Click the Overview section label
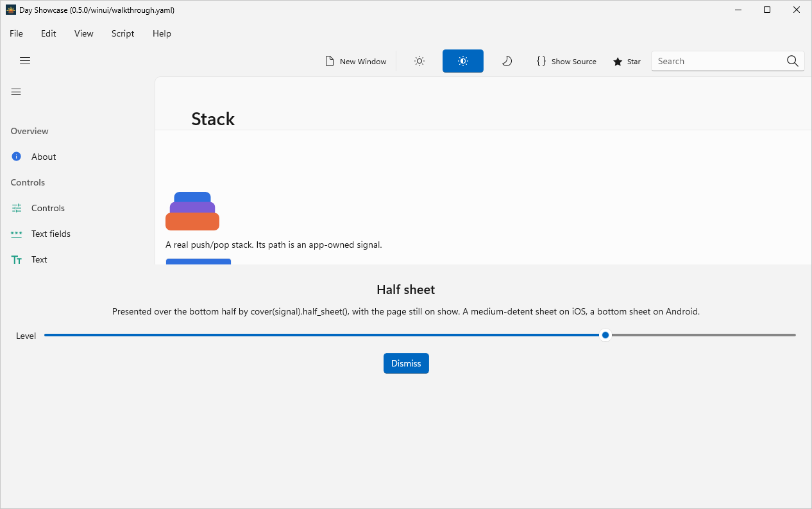The image size is (812, 509). point(30,131)
